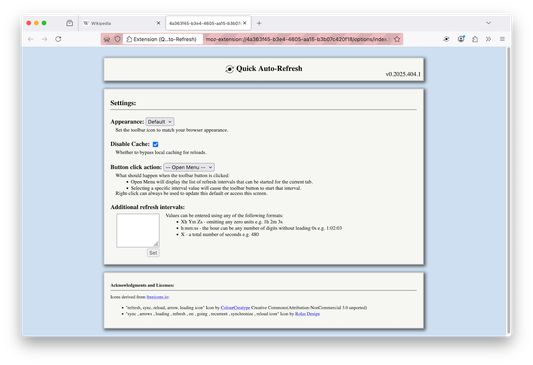This screenshot has width=533, height=365.
Task: Click the Set button
Action: click(153, 253)
